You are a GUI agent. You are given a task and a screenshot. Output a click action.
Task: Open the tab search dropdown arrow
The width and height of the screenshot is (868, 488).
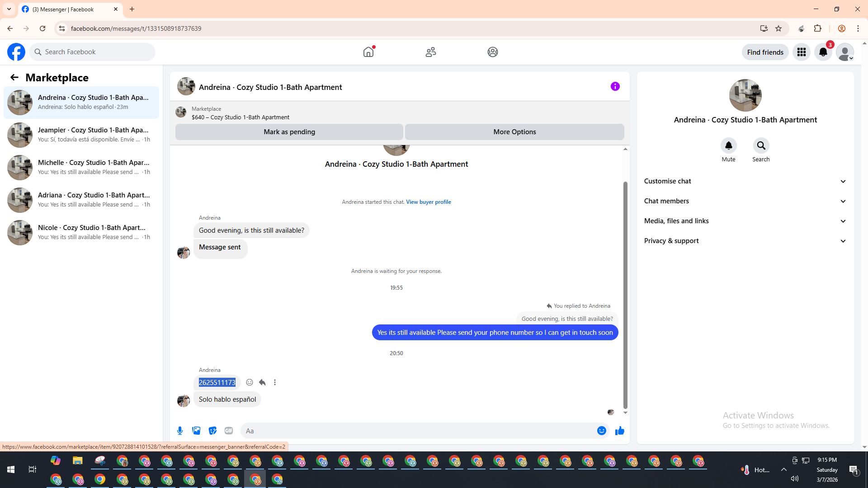point(9,9)
